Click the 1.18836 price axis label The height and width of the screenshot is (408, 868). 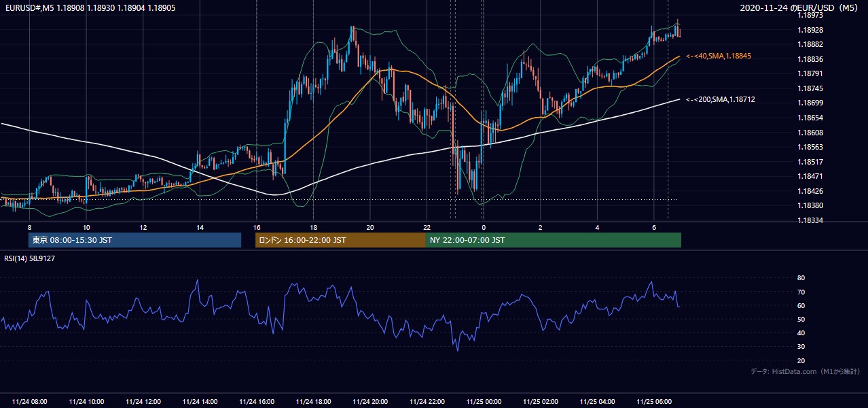[x=810, y=59]
